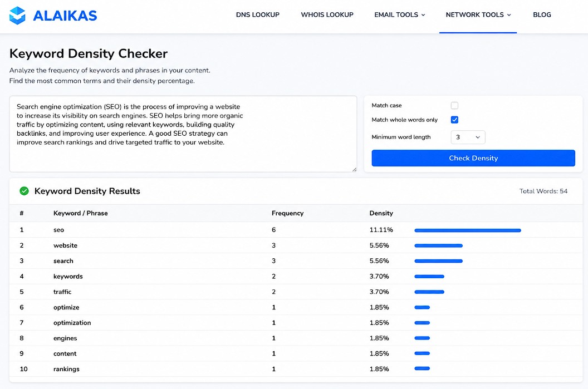Click the green success checkmark icon
The image size is (588, 389).
pyautogui.click(x=24, y=191)
